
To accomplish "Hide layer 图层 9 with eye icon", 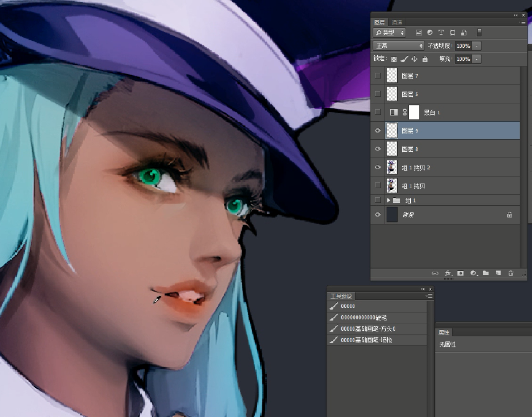I will tap(378, 130).
